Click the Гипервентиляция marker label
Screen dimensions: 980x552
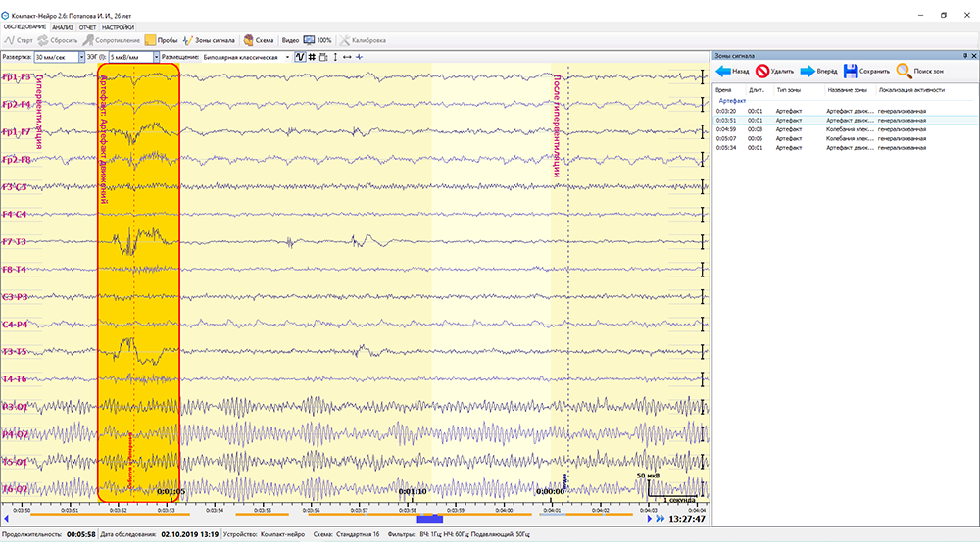click(x=39, y=111)
